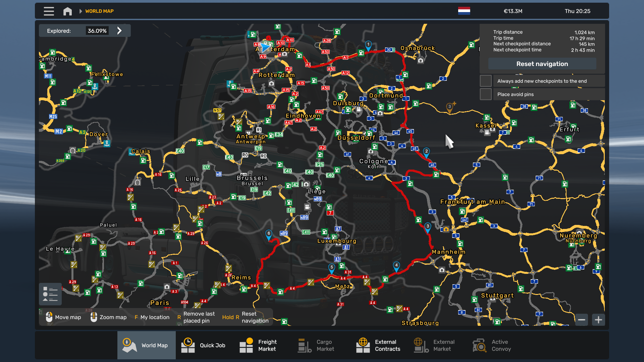The width and height of the screenshot is (644, 362).
Task: Click Felixstowe port anchor icon
Action: [x=95, y=86]
